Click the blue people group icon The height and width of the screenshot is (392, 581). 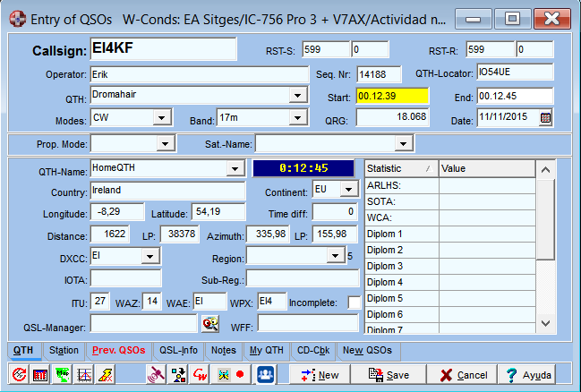266,374
